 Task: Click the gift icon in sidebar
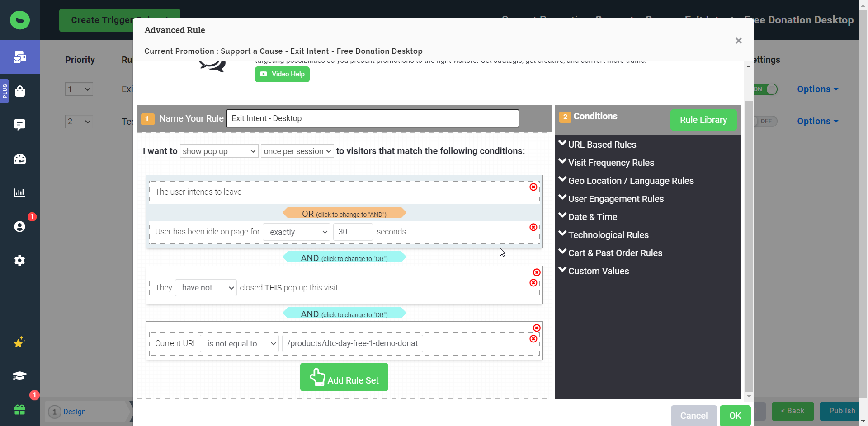point(19,410)
